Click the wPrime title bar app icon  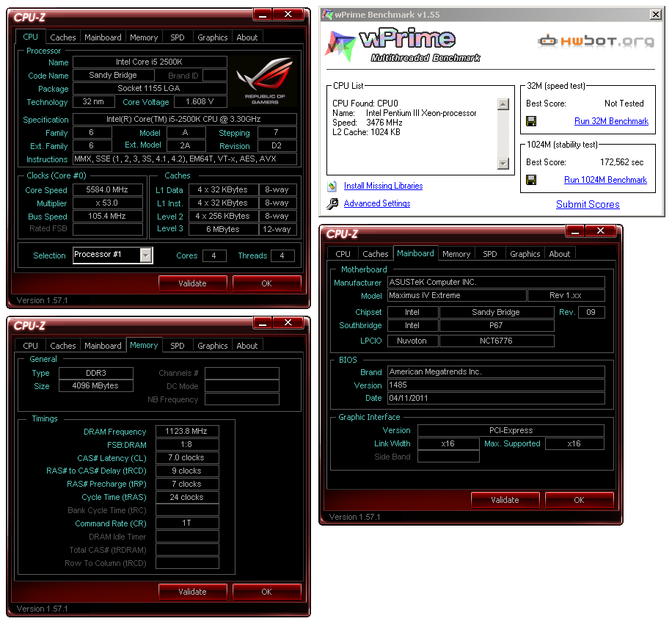point(327,15)
